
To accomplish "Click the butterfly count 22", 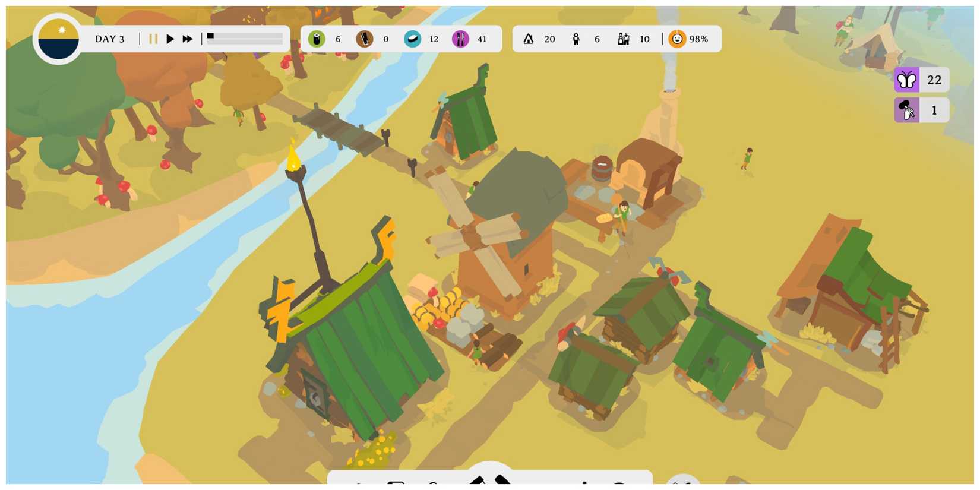I will (934, 80).
